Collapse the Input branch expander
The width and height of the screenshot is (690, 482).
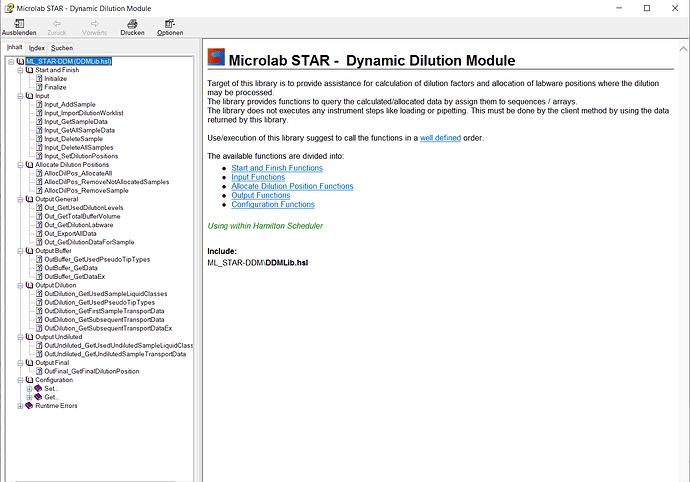click(x=20, y=96)
